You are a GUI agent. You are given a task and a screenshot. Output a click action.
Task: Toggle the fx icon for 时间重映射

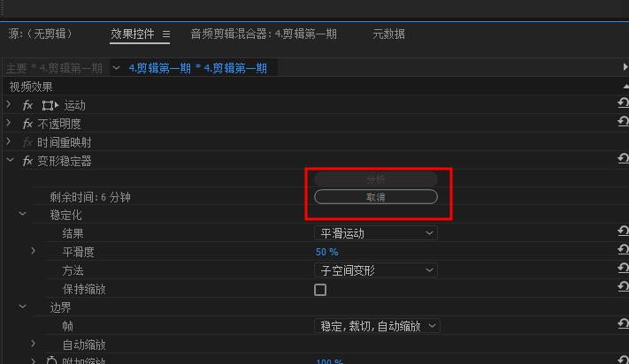27,142
